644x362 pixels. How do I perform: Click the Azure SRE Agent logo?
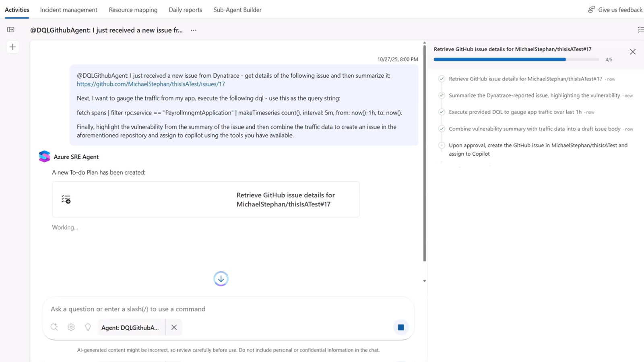pyautogui.click(x=44, y=156)
